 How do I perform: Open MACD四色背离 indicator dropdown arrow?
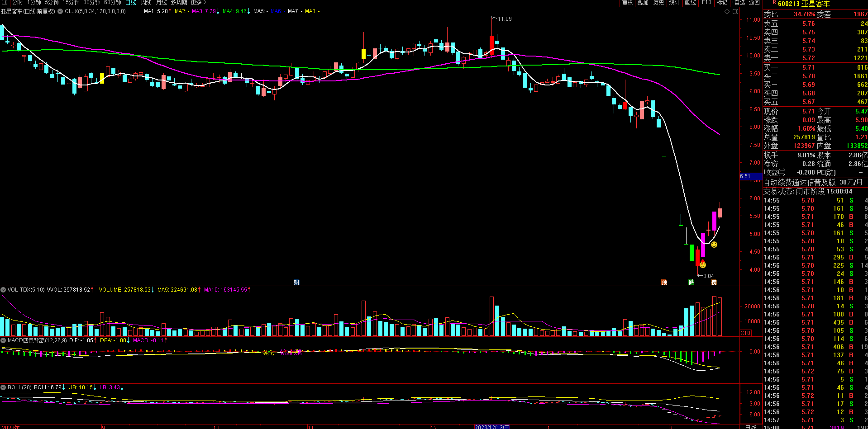pos(3,340)
